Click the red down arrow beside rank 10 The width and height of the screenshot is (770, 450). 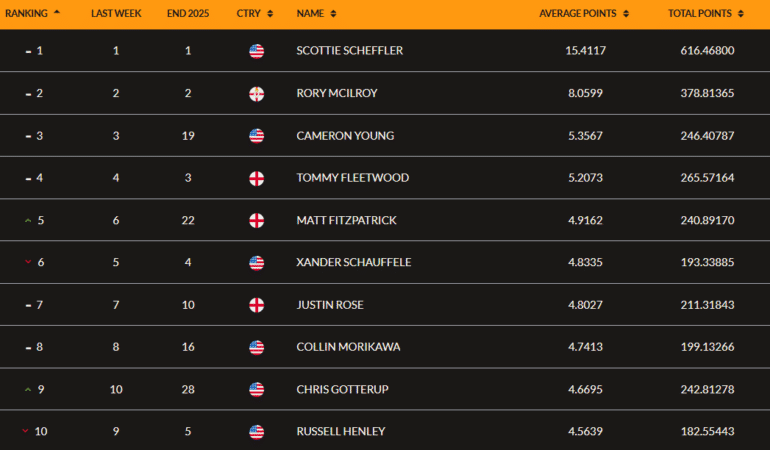point(26,432)
